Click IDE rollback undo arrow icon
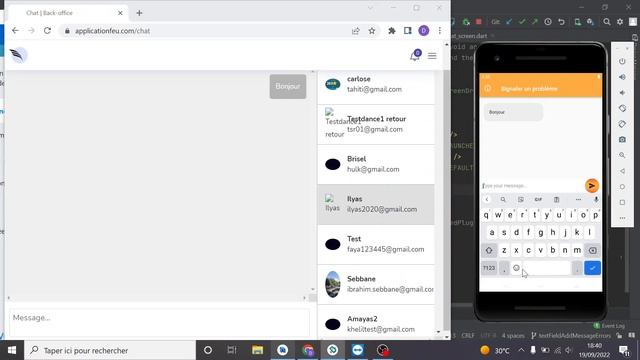 pyautogui.click(x=562, y=22)
